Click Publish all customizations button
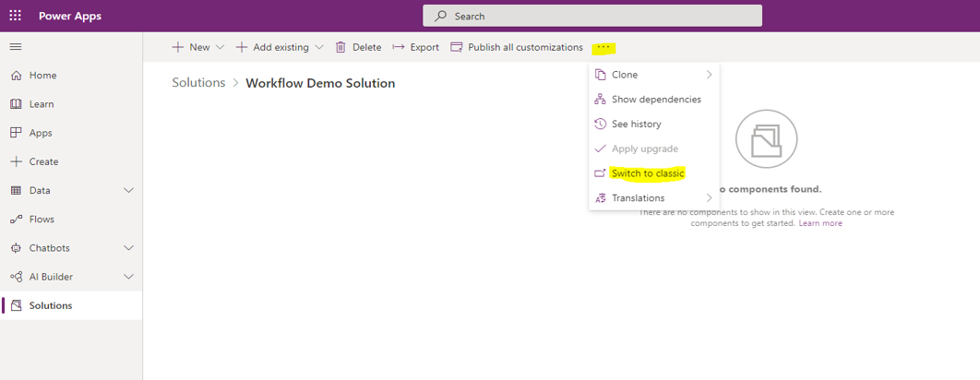Viewport: 980px width, 380px height. pyautogui.click(x=517, y=47)
